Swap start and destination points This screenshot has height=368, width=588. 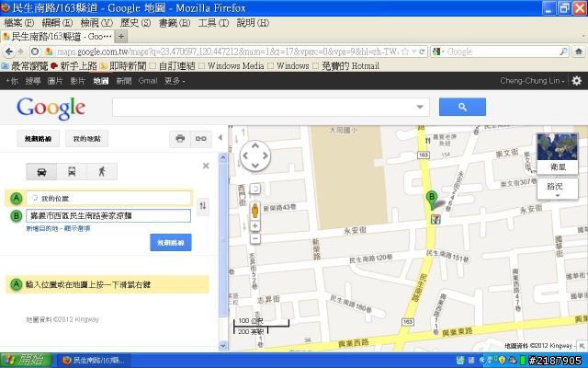click(203, 205)
